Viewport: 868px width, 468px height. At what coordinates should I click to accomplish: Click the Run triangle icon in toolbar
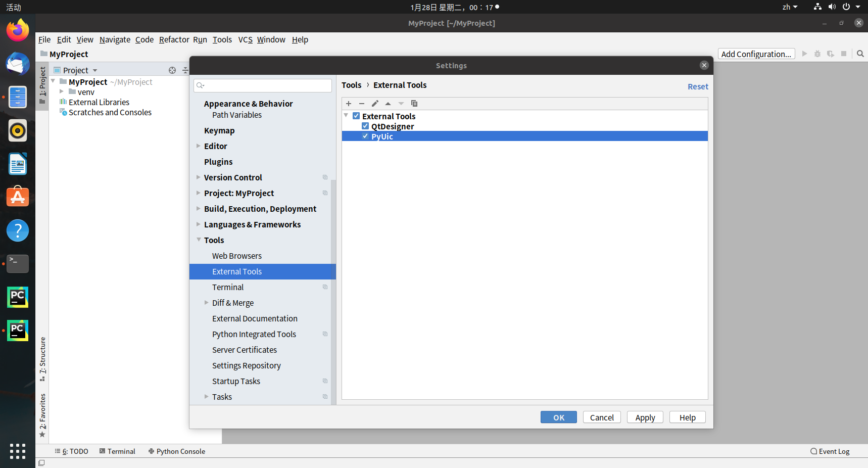click(x=805, y=54)
